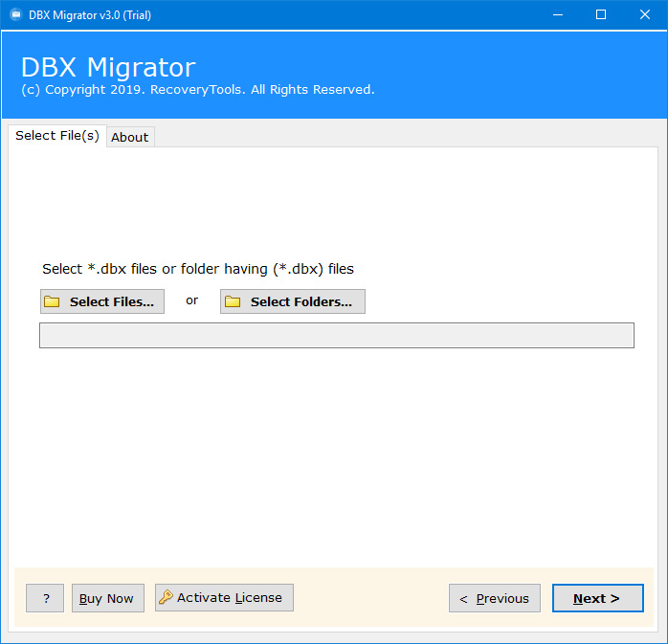
Task: Maximize the DBX Migrator window
Action: point(601,15)
